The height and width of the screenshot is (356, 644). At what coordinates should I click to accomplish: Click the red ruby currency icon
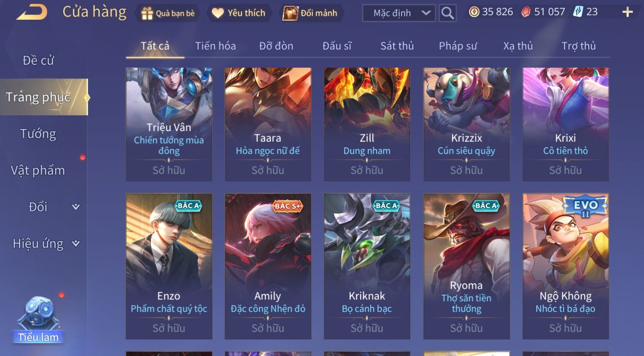click(x=526, y=12)
